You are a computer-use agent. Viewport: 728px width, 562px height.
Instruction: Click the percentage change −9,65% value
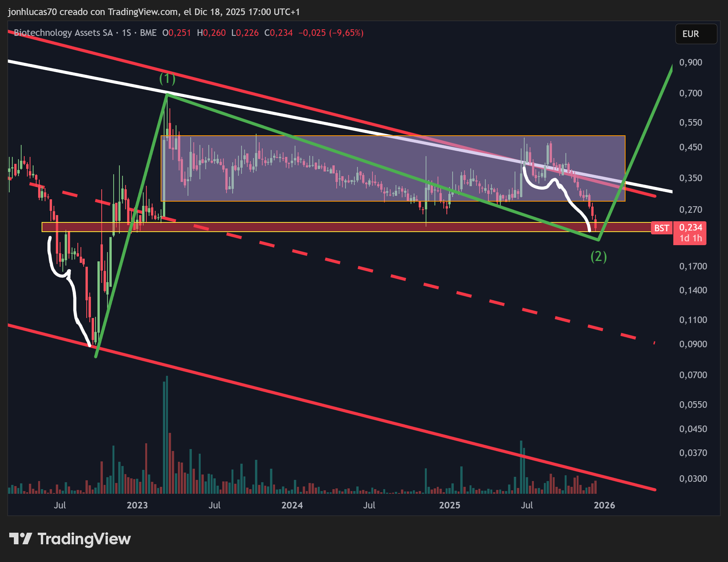point(346,33)
